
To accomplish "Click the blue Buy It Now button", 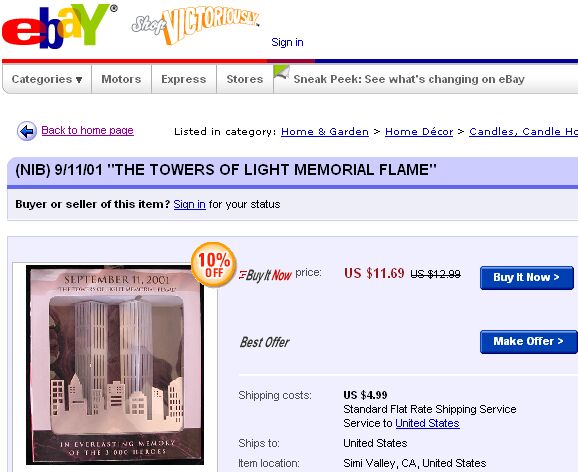I will pyautogui.click(x=527, y=278).
